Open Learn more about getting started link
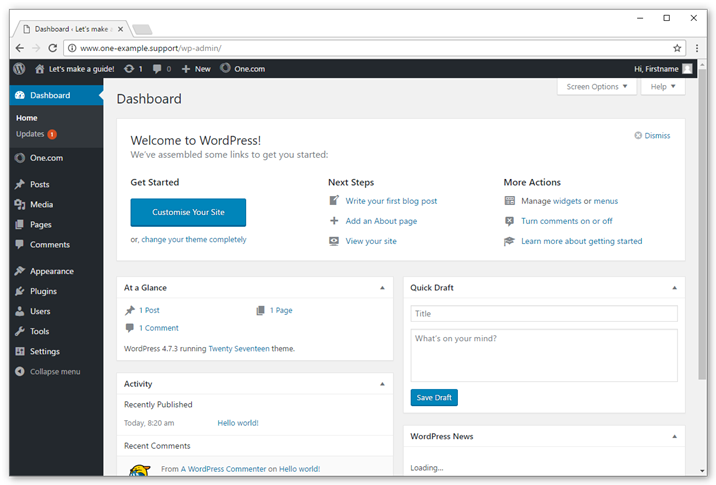 tap(582, 241)
